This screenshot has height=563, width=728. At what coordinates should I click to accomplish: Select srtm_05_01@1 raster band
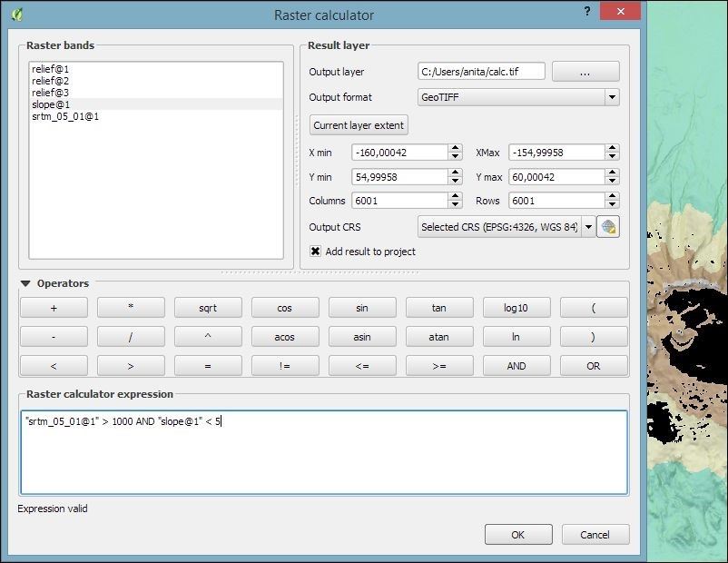tap(64, 116)
